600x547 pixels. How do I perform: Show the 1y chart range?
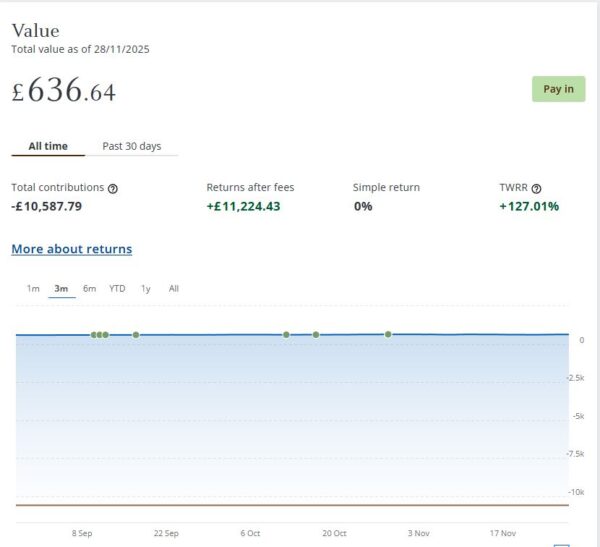(x=146, y=289)
